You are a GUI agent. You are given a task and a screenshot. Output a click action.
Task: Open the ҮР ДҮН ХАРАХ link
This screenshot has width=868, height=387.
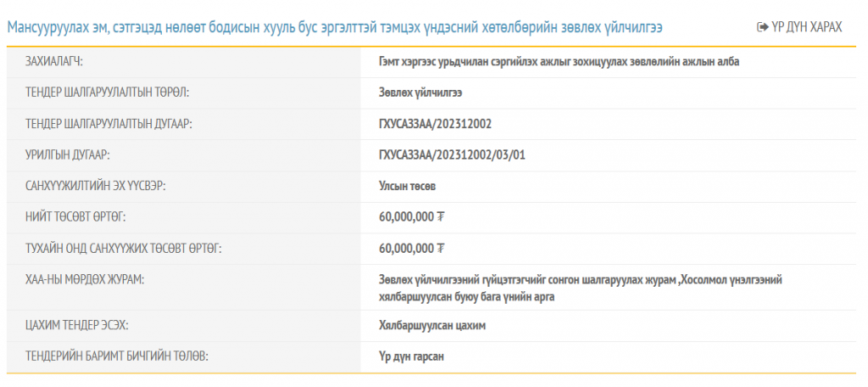click(x=799, y=27)
